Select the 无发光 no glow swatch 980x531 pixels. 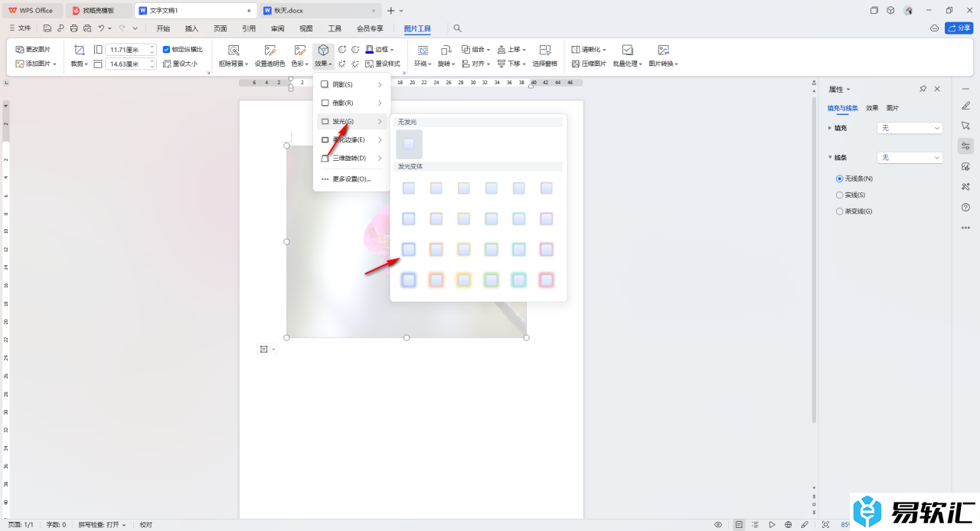tap(409, 144)
